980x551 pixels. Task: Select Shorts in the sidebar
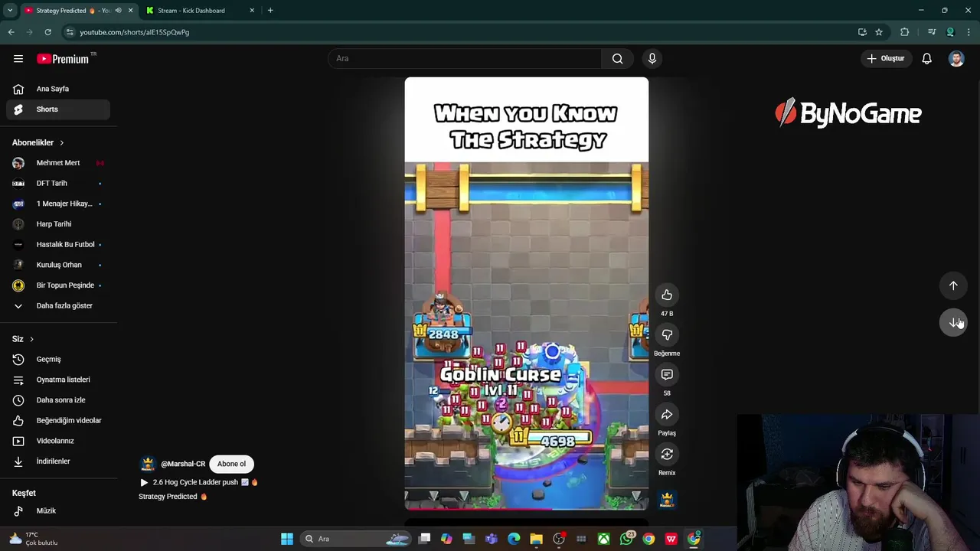[x=58, y=109]
